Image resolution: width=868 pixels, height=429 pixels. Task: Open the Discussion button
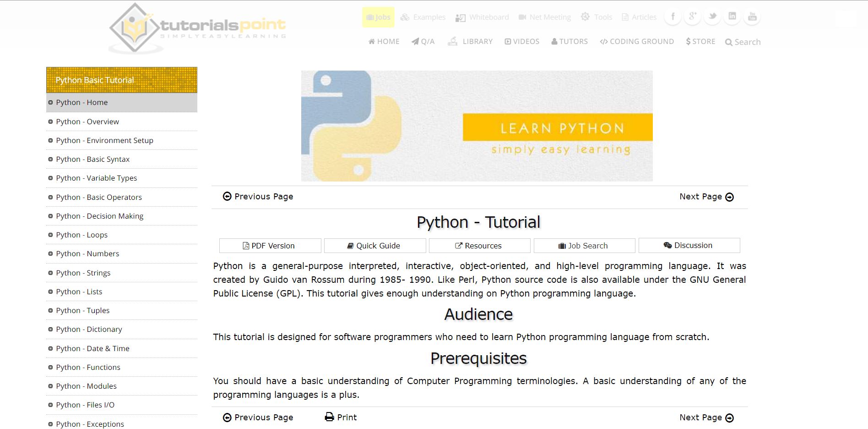pos(689,245)
